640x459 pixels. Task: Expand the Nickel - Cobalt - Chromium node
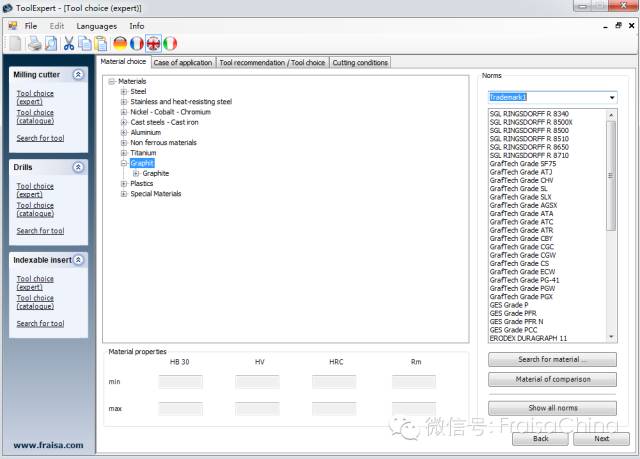point(124,112)
